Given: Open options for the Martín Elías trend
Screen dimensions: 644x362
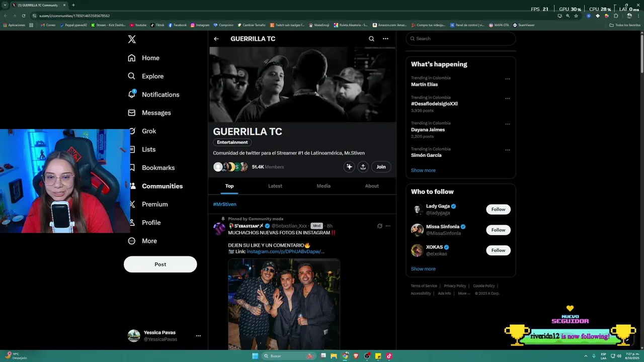Looking at the screenshot, I should click(508, 79).
